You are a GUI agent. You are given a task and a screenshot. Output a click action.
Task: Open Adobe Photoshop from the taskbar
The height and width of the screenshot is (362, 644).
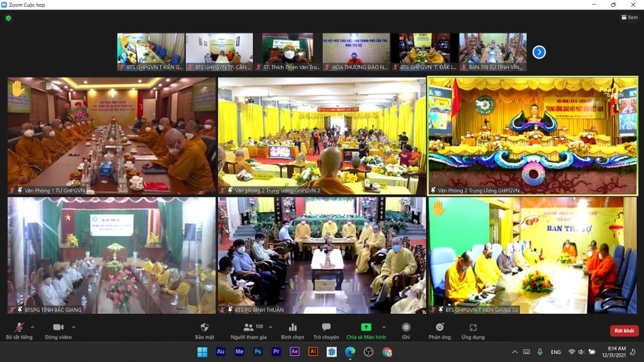click(x=258, y=352)
